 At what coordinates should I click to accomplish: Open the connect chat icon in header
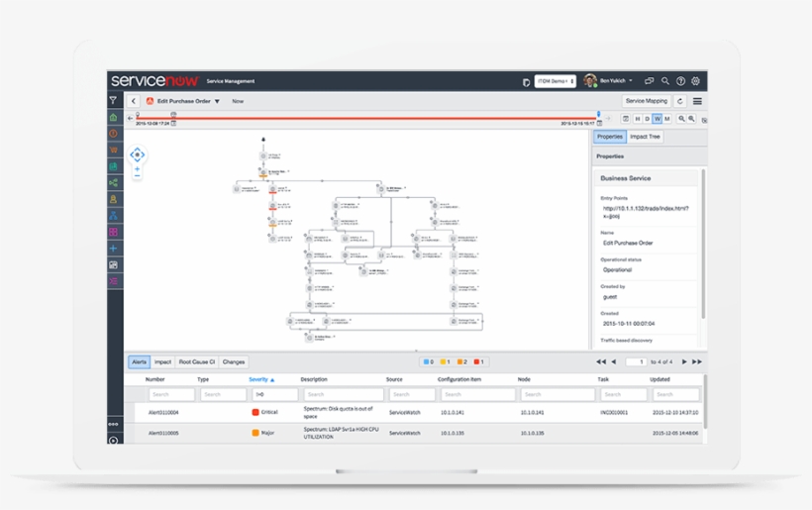pyautogui.click(x=649, y=81)
